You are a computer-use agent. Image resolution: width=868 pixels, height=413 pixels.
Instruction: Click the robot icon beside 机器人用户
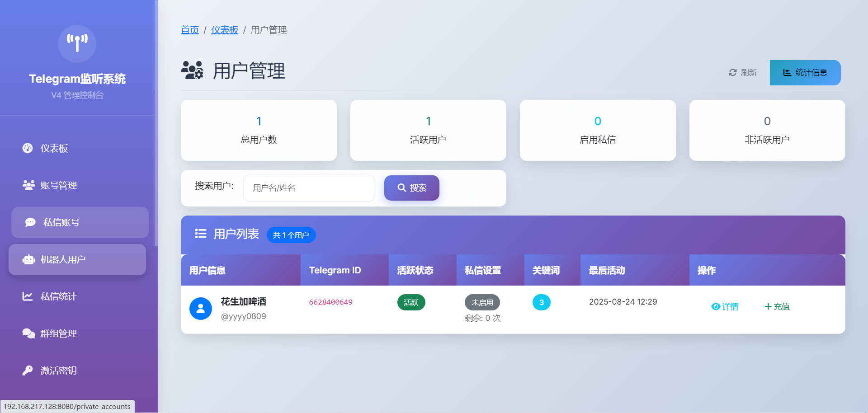click(x=28, y=259)
